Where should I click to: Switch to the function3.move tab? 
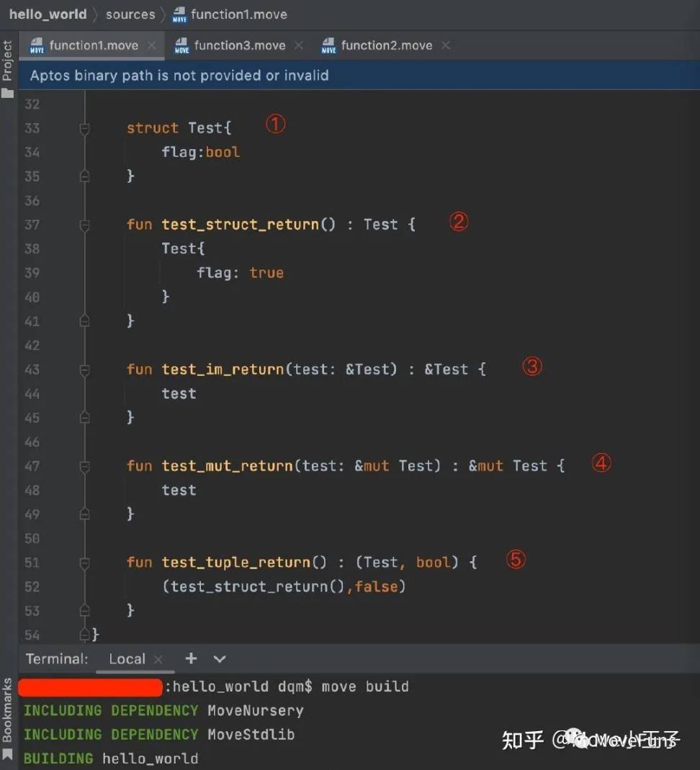(x=239, y=45)
